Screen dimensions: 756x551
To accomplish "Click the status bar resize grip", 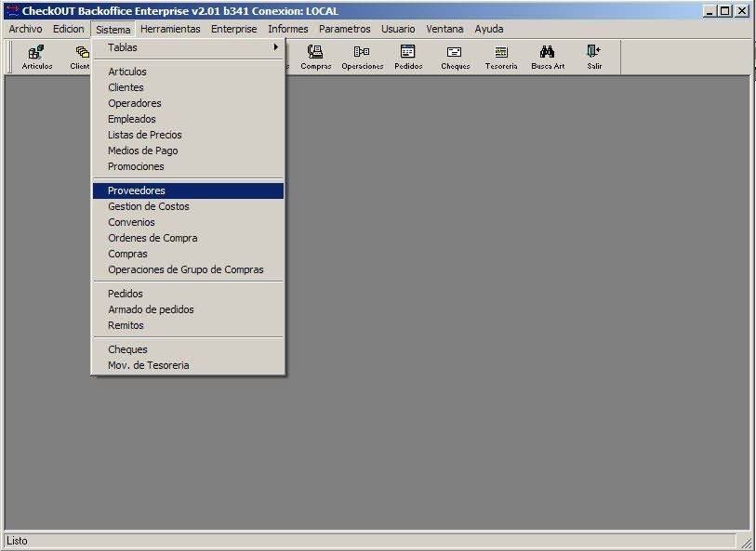I will coord(746,542).
